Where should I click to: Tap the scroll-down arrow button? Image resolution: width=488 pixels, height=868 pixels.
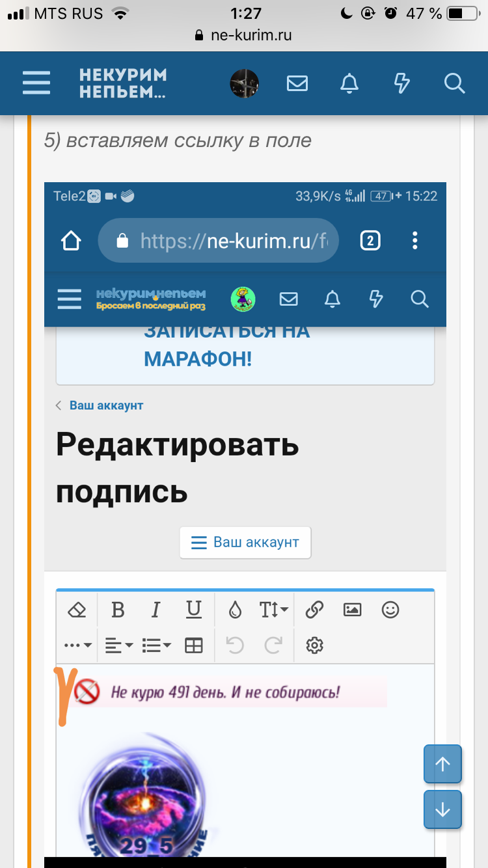pyautogui.click(x=442, y=809)
